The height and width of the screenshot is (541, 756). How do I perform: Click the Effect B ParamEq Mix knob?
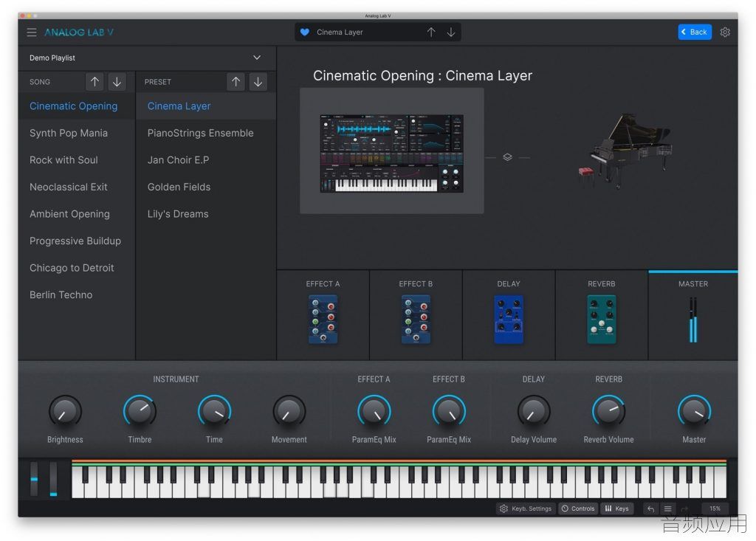point(449,412)
